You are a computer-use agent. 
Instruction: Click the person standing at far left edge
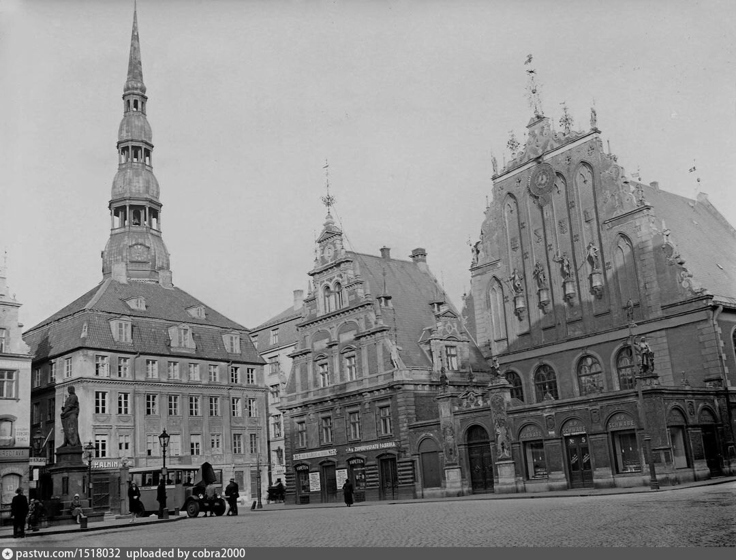19,512
